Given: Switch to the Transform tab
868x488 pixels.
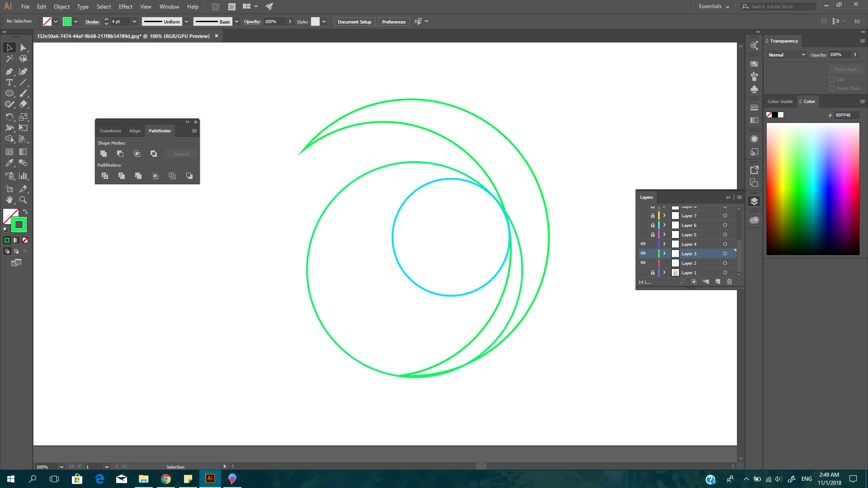Looking at the screenshot, I should point(110,131).
